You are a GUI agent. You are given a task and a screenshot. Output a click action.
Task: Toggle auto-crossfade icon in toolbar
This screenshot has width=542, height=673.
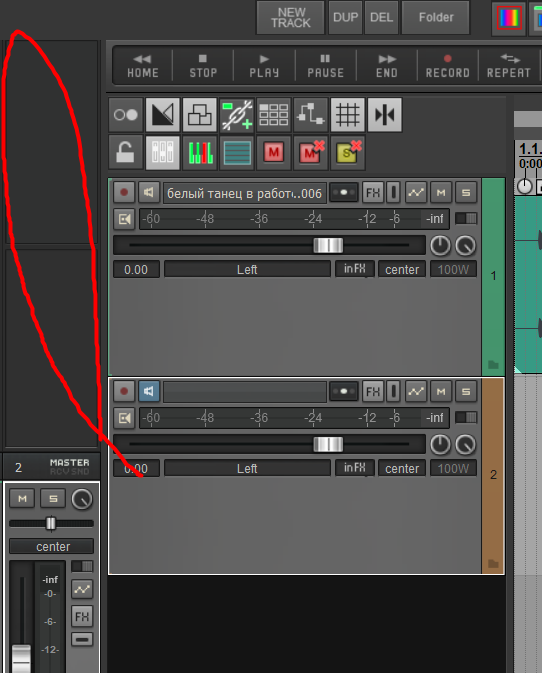coord(163,115)
